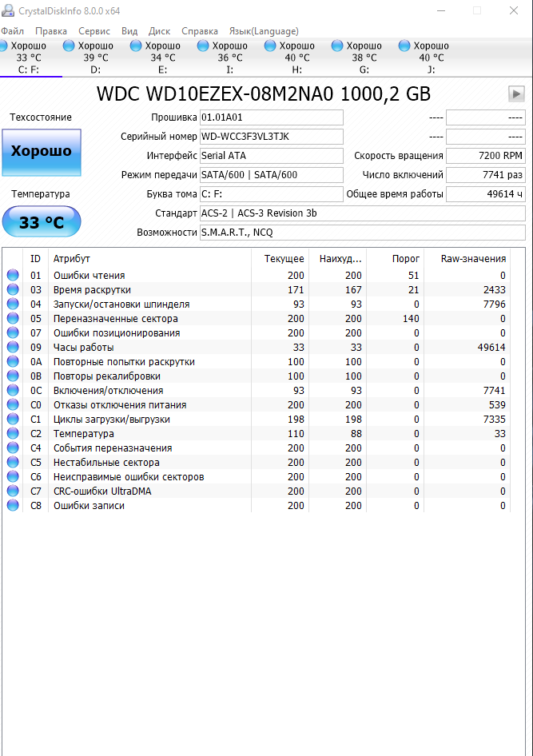
Task: Select disk J: status icon
Action: pyautogui.click(x=404, y=46)
